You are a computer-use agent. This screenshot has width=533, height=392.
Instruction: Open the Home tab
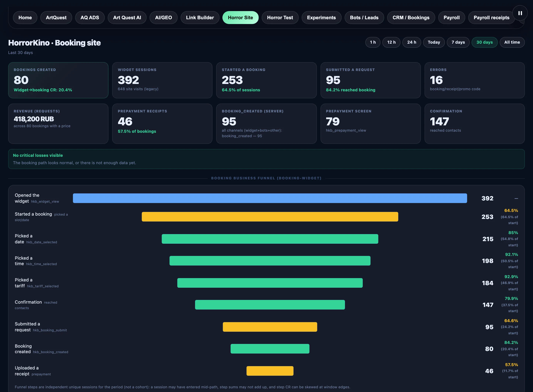pyautogui.click(x=25, y=18)
